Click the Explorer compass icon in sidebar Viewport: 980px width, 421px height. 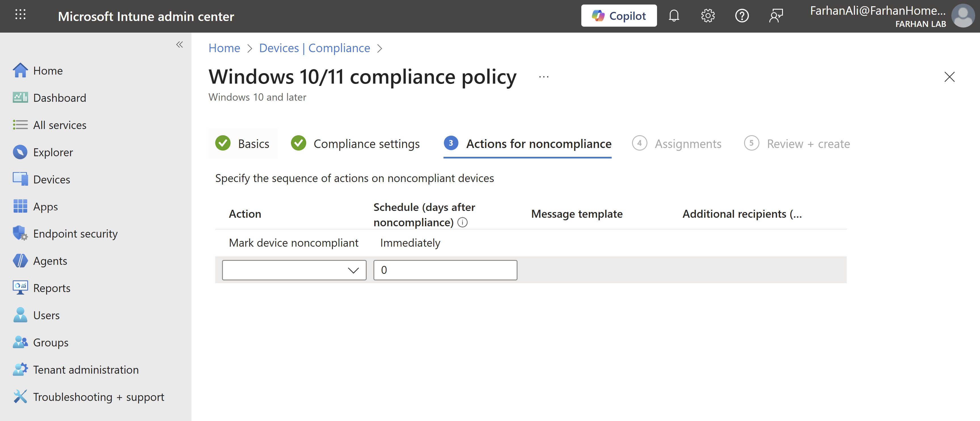coord(20,152)
